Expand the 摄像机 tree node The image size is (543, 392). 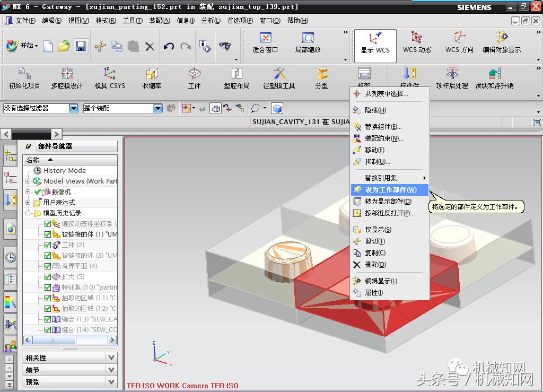click(x=28, y=191)
